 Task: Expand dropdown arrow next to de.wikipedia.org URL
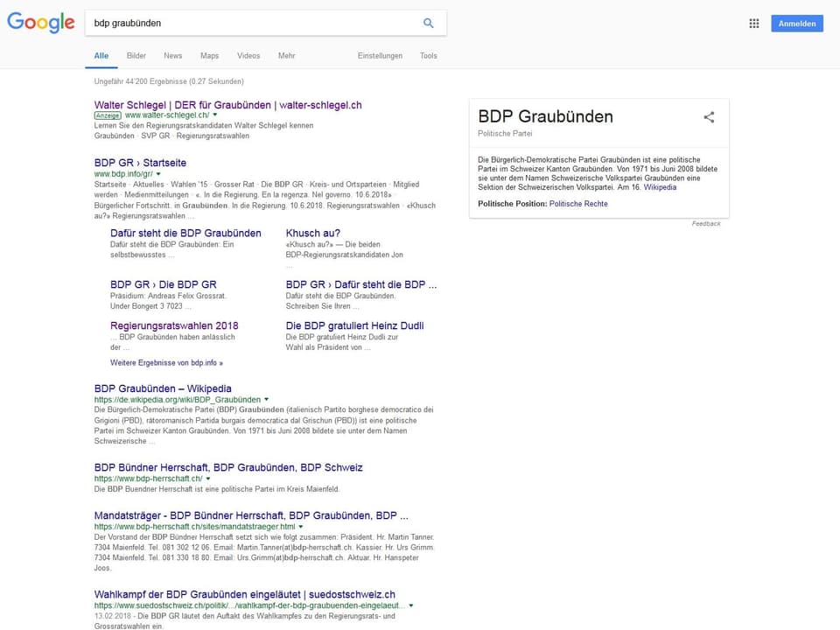(266, 400)
